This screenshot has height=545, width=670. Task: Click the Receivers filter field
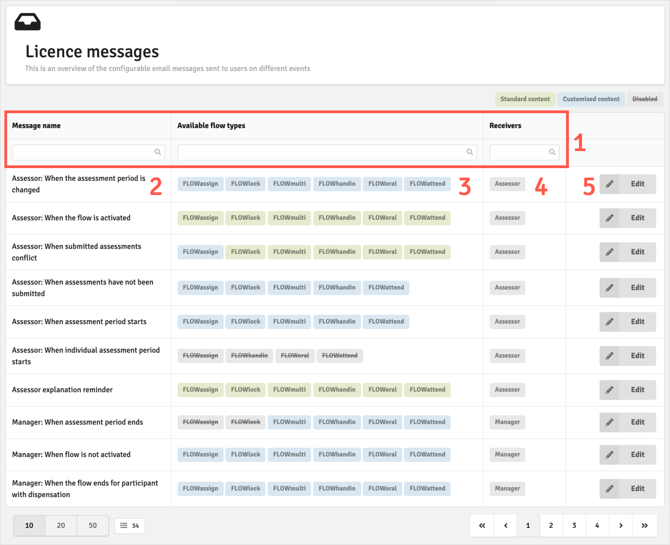click(x=524, y=152)
